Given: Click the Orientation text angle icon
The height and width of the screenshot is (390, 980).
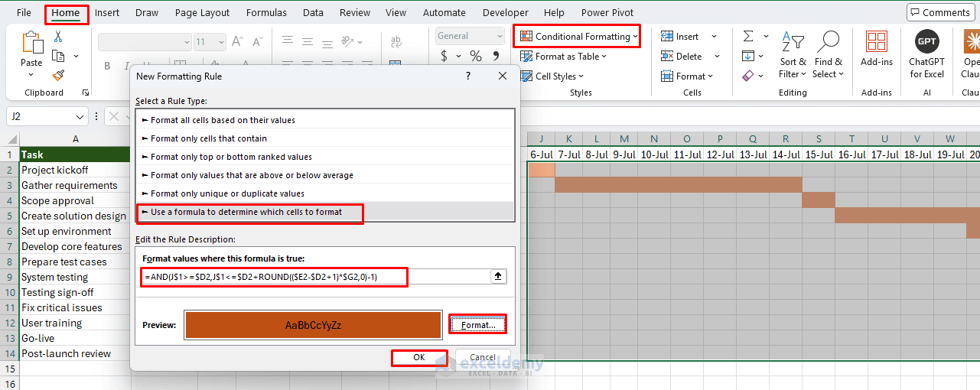Looking at the screenshot, I should click(348, 41).
